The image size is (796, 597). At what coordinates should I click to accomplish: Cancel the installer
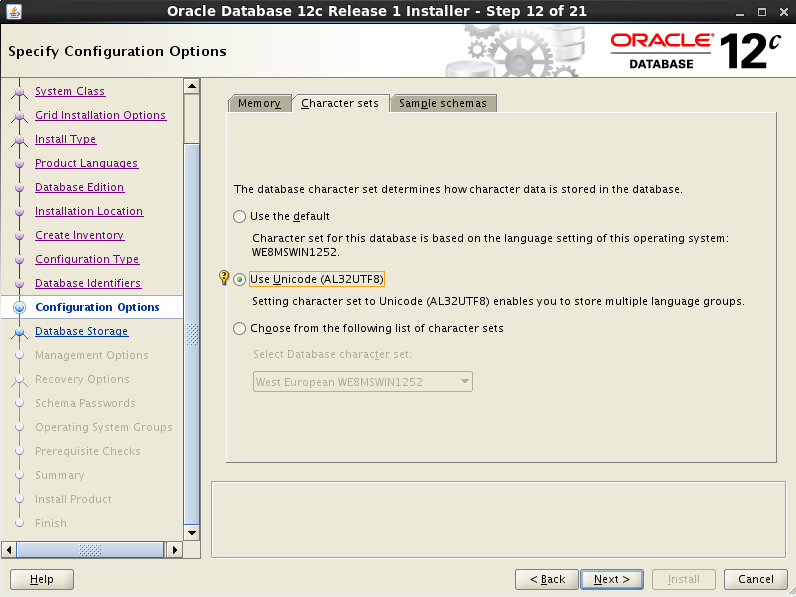[755, 579]
